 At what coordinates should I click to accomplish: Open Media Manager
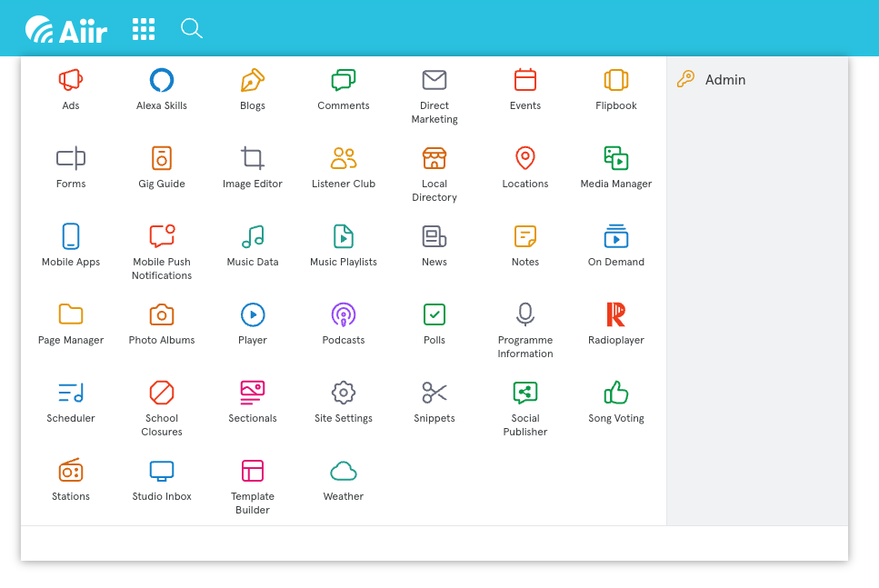pyautogui.click(x=616, y=159)
